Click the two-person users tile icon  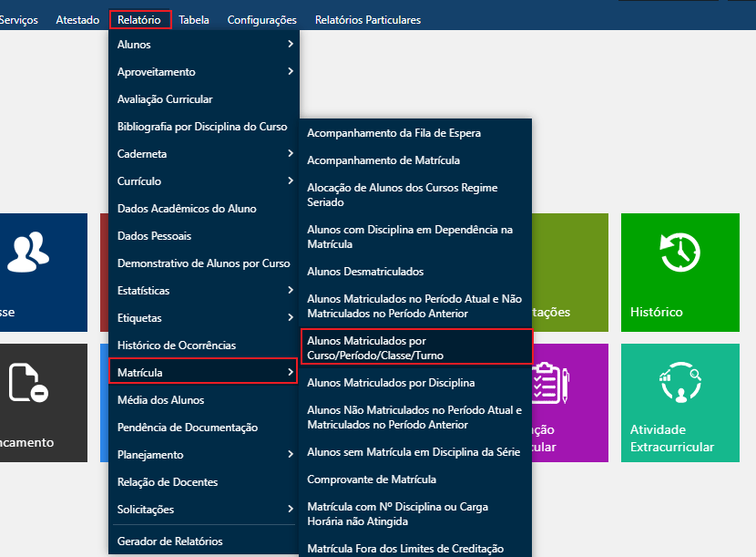[27, 253]
